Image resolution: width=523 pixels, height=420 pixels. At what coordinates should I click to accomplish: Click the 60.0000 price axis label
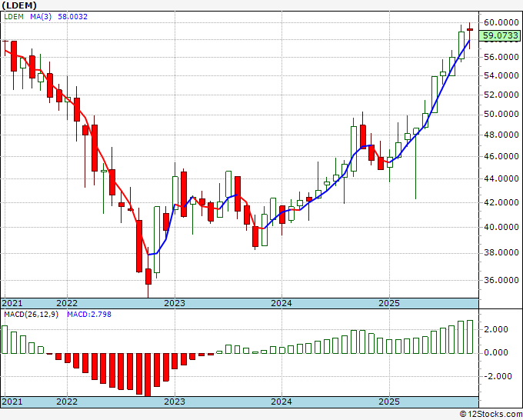click(501, 22)
